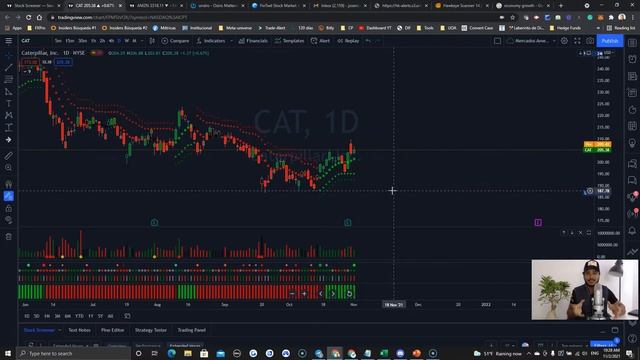Image resolution: width=640 pixels, height=360 pixels.
Task: Open the select layout square icon
Action: [497, 41]
